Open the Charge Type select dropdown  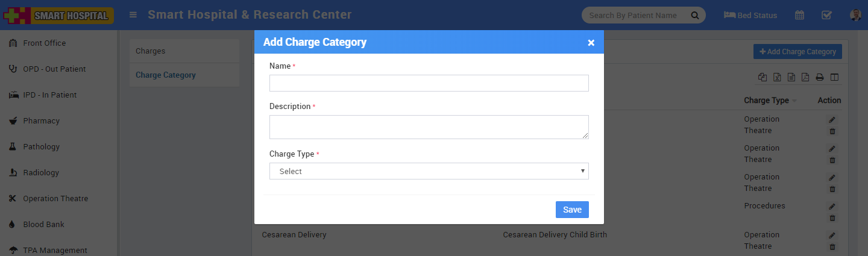click(x=429, y=171)
